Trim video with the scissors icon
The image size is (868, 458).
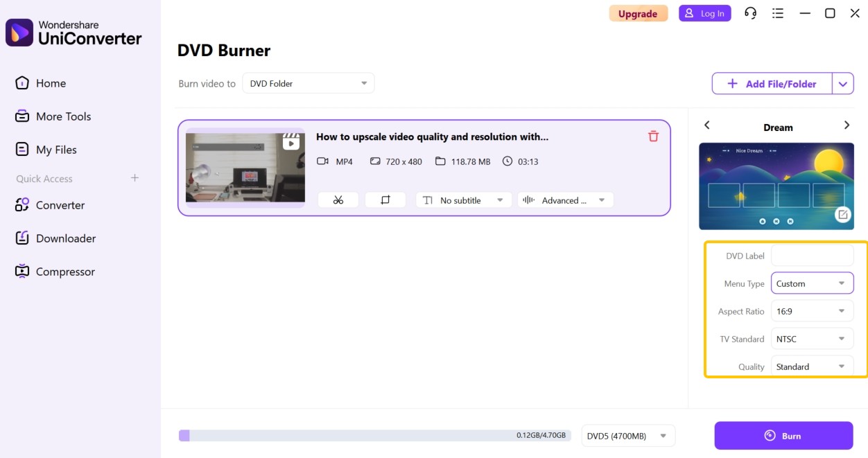[338, 200]
